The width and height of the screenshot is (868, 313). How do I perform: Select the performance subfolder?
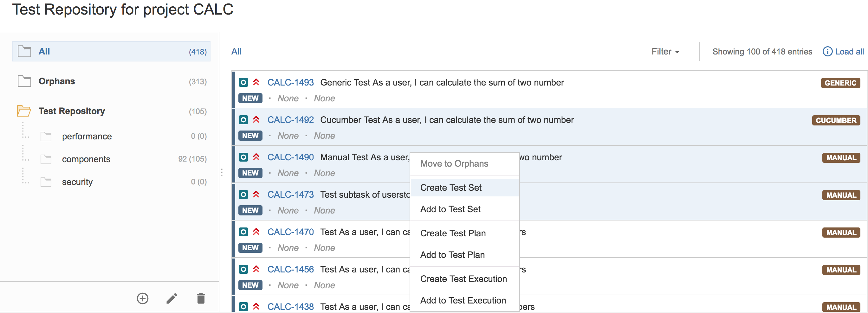point(87,136)
